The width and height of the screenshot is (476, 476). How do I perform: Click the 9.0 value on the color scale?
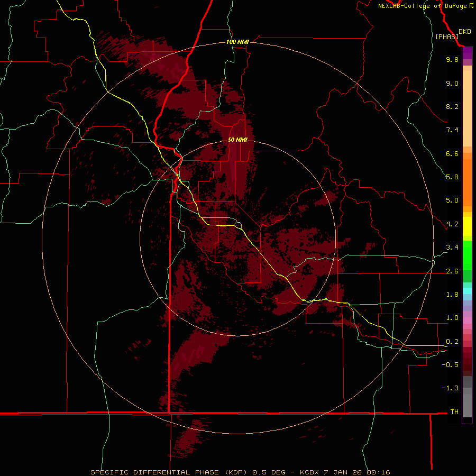452,83
